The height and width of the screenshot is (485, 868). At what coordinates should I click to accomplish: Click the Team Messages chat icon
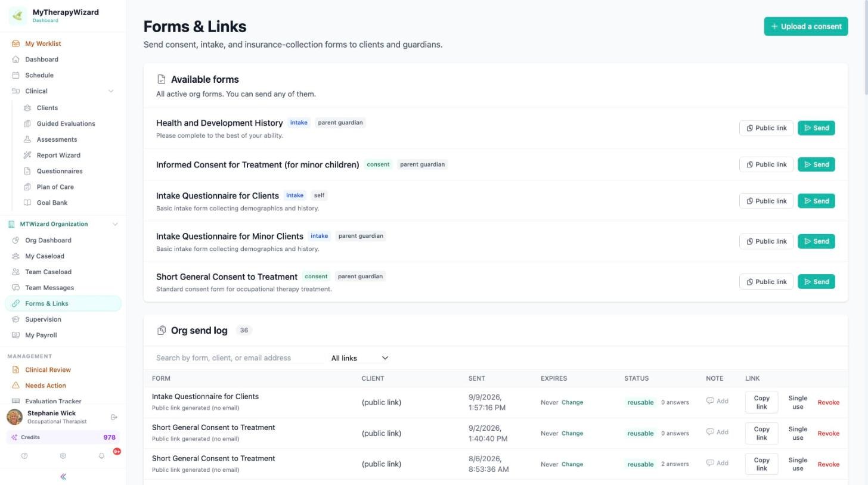click(x=16, y=288)
